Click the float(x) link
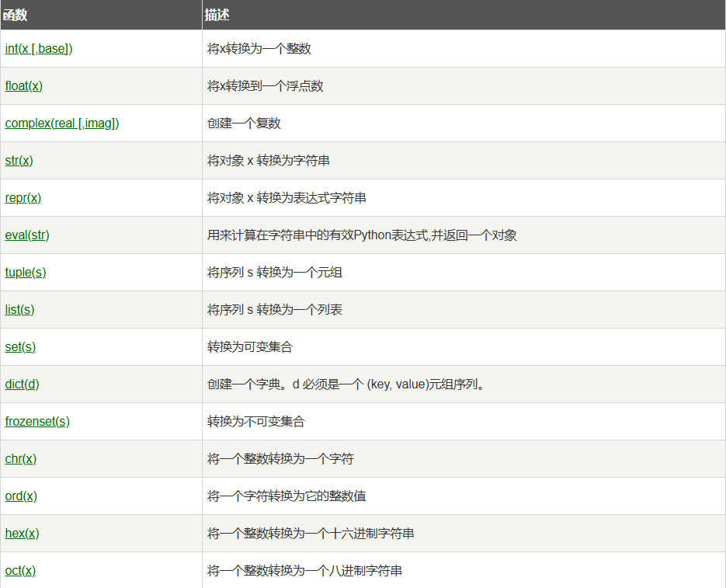 pyautogui.click(x=23, y=86)
